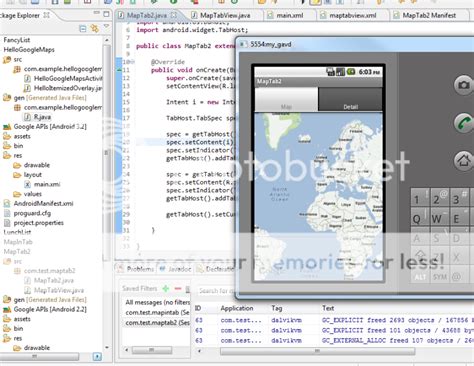Maximize the Package Explorer panel
This screenshot has width=474, height=366.
pos(106,14)
